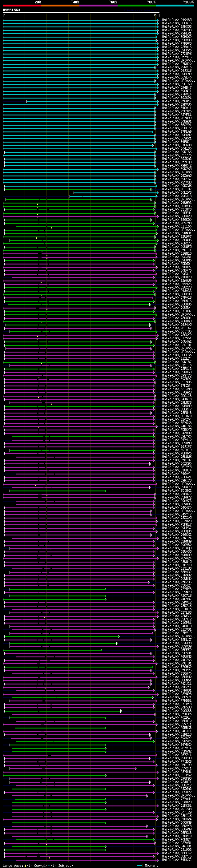Select hit label UniRef100_B9GNT1
Image resolution: width=197 pixels, height=868 pixels.
(x=177, y=91)
